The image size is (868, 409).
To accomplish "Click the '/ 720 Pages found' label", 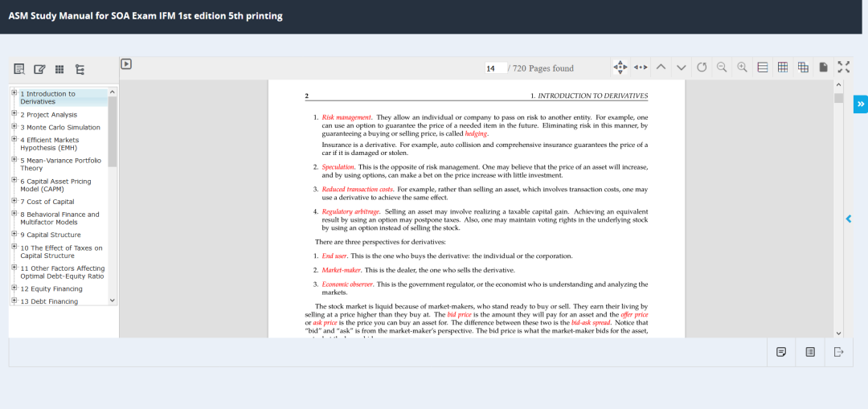I will (x=541, y=68).
